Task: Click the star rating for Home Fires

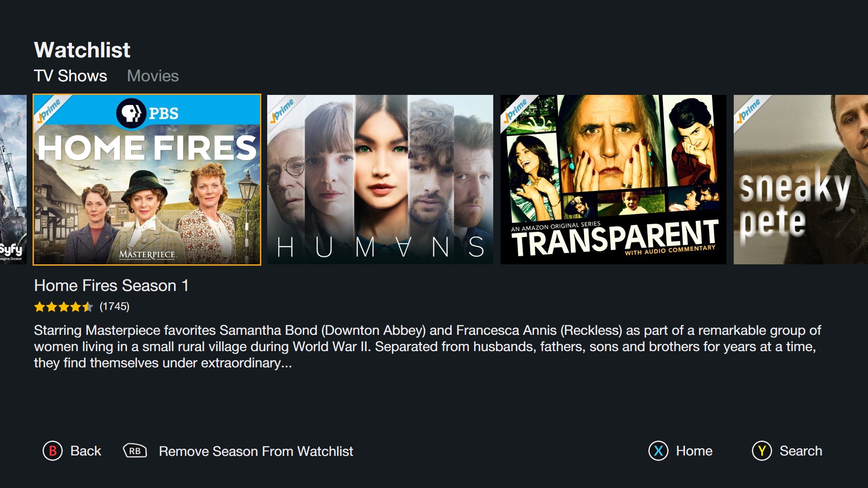Action: coord(64,307)
